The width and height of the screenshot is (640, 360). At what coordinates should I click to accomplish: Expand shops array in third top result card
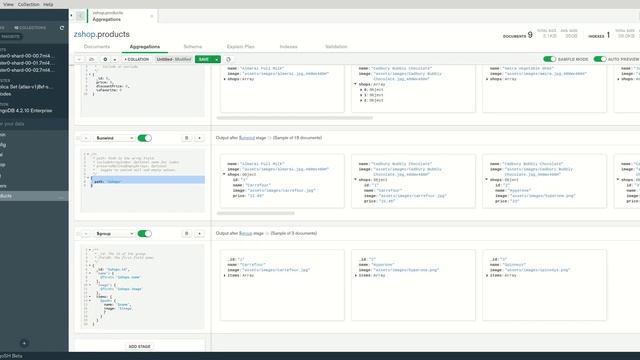[487, 79]
